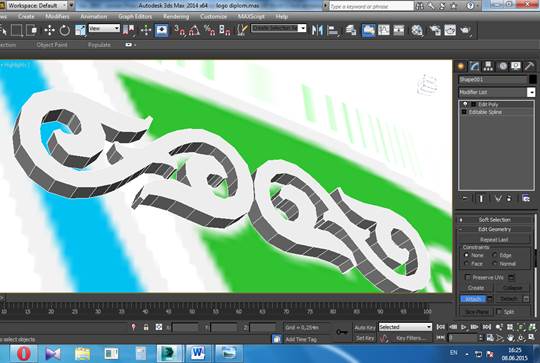Open Create menu
540x363 pixels.
tap(26, 17)
